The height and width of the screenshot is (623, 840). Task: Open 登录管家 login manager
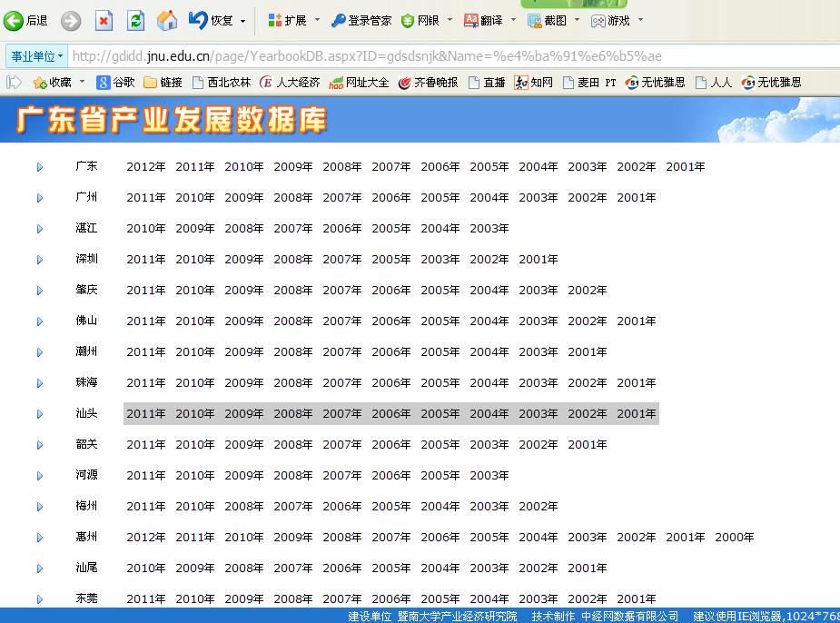(x=361, y=20)
